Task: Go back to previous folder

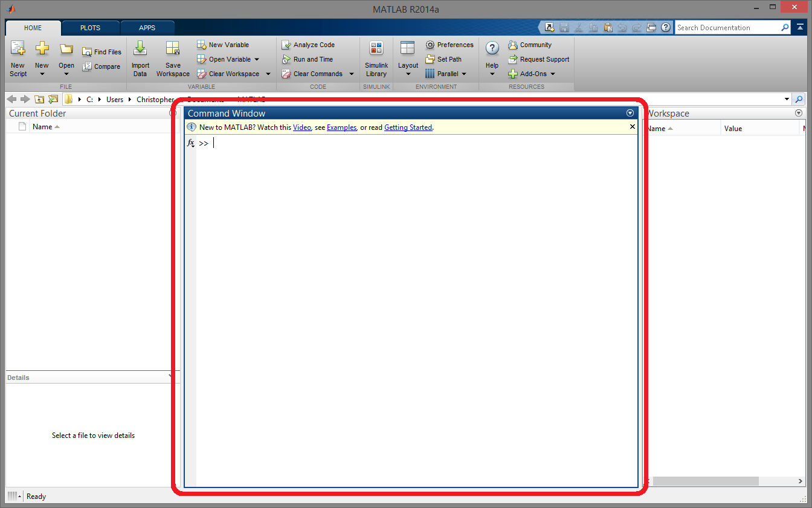Action: click(x=11, y=99)
